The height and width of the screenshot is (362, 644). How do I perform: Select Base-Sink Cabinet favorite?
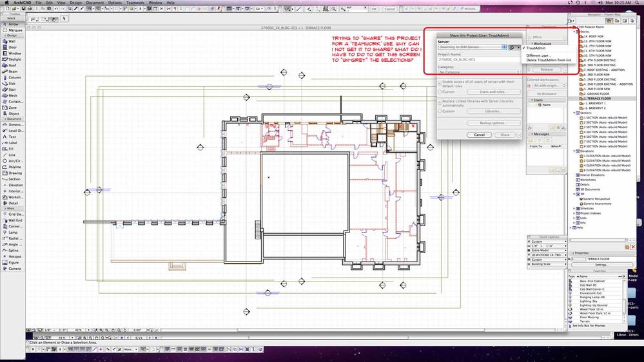pyautogui.click(x=592, y=281)
